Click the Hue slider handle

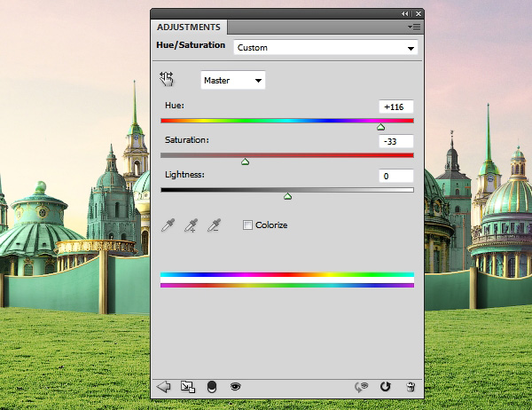tap(381, 128)
